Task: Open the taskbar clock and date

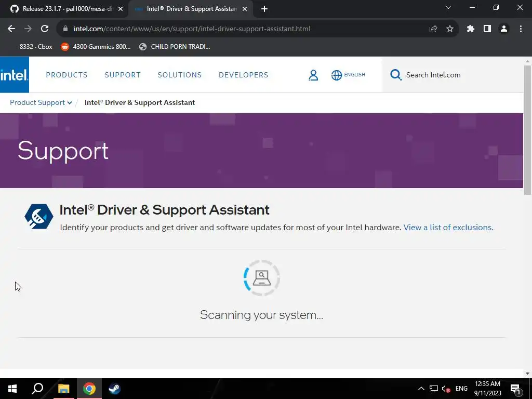Action: [487, 389]
